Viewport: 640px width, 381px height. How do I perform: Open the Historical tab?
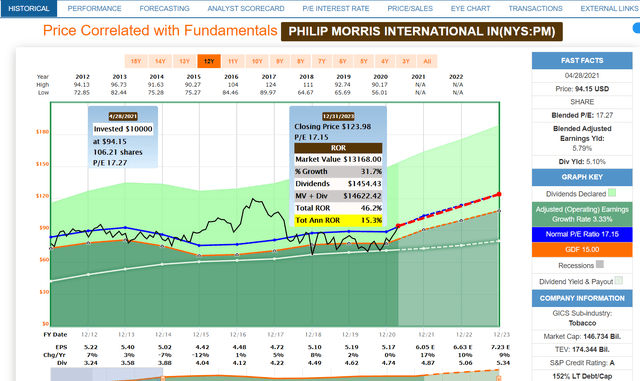[x=29, y=9]
